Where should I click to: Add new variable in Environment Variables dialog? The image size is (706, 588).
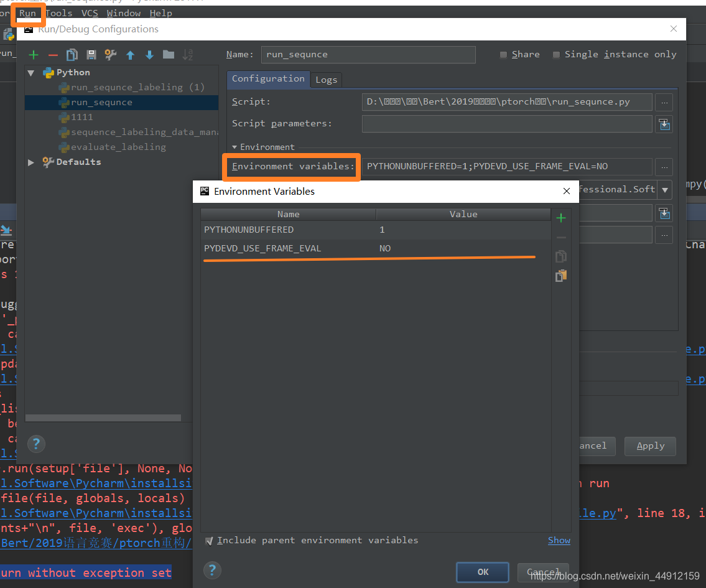pos(561,218)
